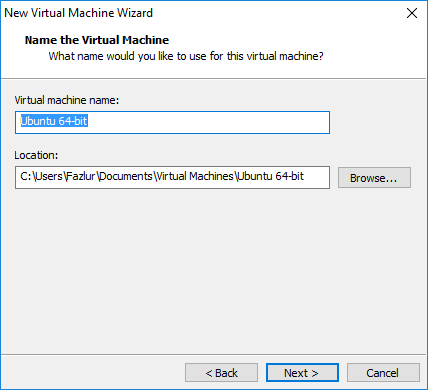Click inside the Location path field
This screenshot has height=390, width=428.
pyautogui.click(x=172, y=177)
